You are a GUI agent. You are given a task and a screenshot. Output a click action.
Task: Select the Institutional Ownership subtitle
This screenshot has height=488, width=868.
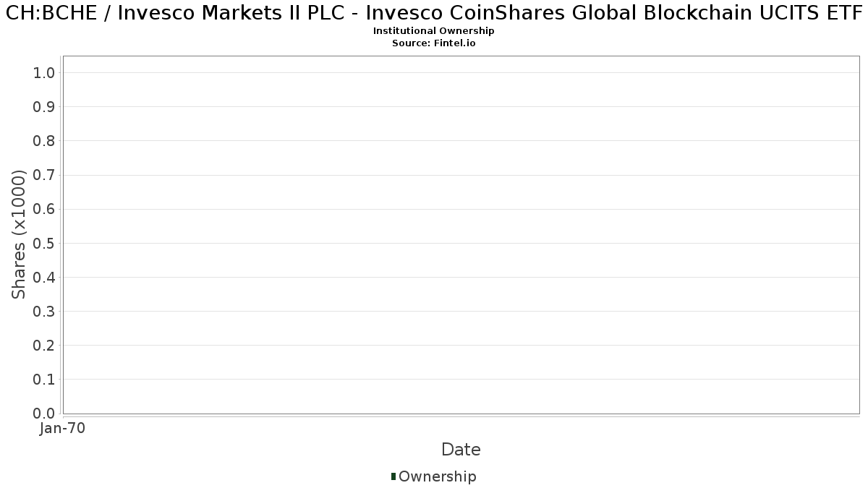coord(434,31)
